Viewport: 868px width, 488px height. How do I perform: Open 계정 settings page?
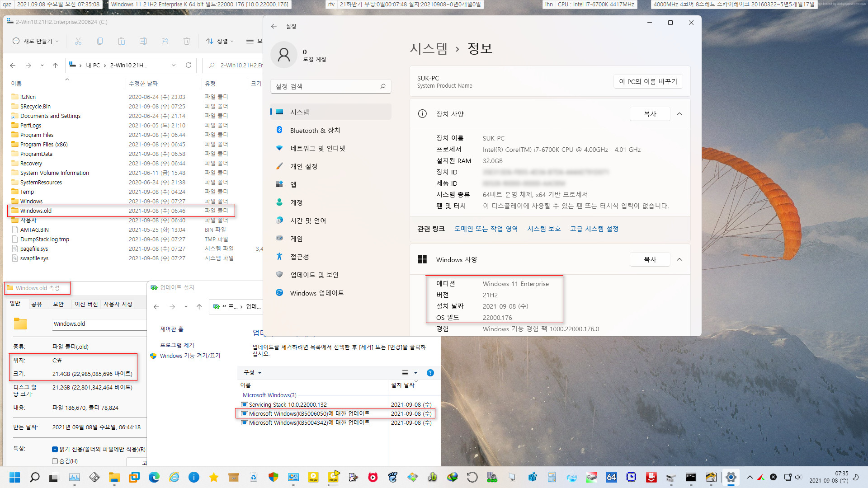pyautogui.click(x=331, y=202)
